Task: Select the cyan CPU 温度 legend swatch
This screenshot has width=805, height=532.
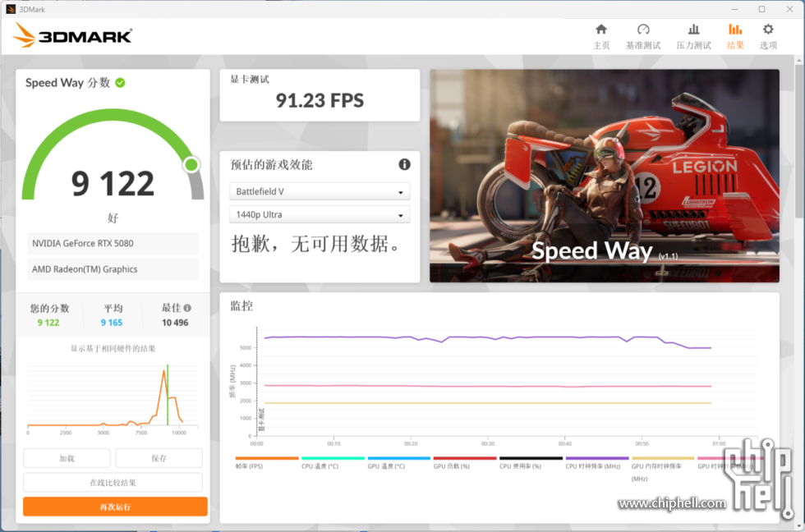Action: coord(333,458)
